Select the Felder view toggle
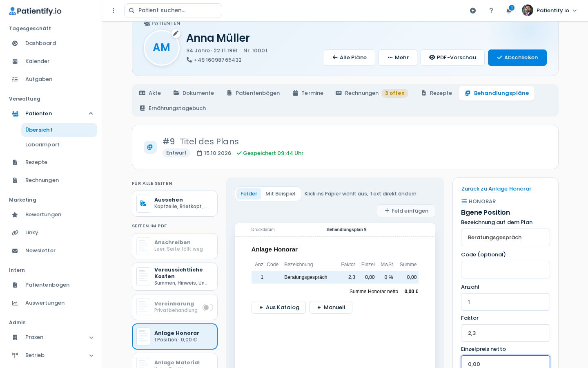The width and height of the screenshot is (588, 368). pos(249,194)
